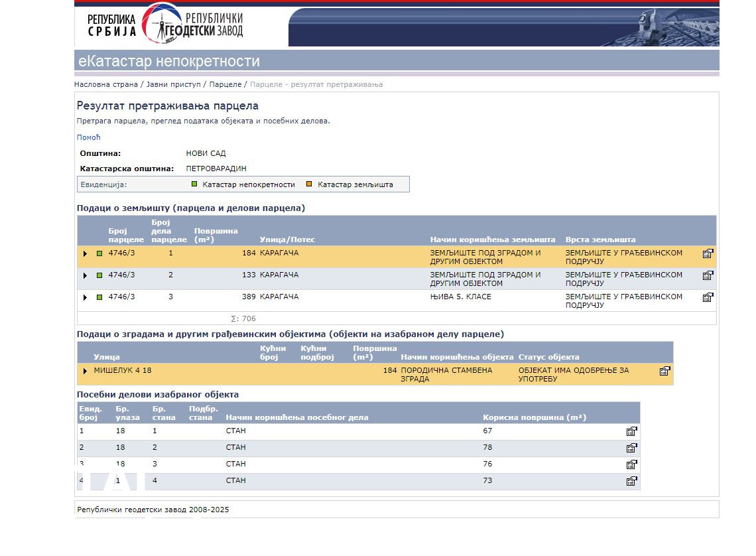Expand the МИШЕЛУК 4 18 building row
756x556 pixels.
tap(85, 371)
